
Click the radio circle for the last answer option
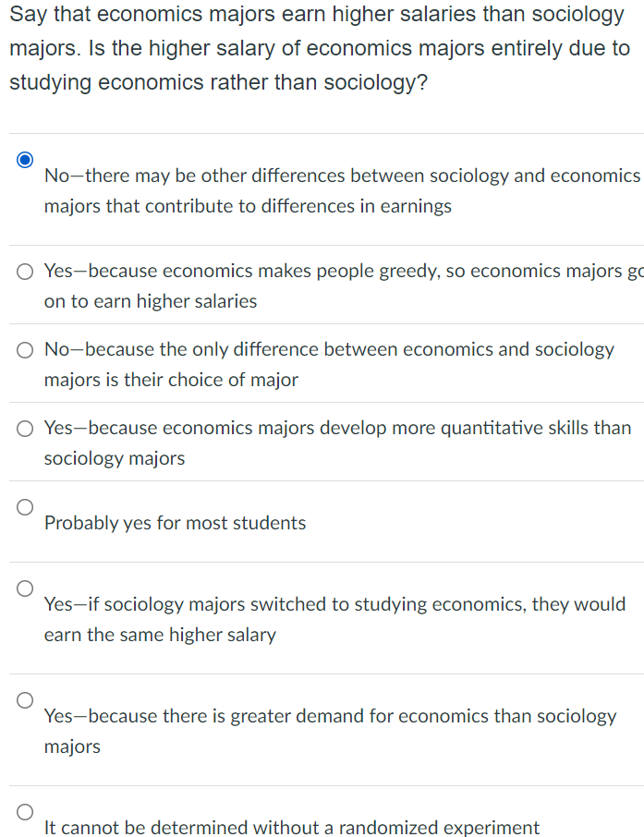[24, 813]
